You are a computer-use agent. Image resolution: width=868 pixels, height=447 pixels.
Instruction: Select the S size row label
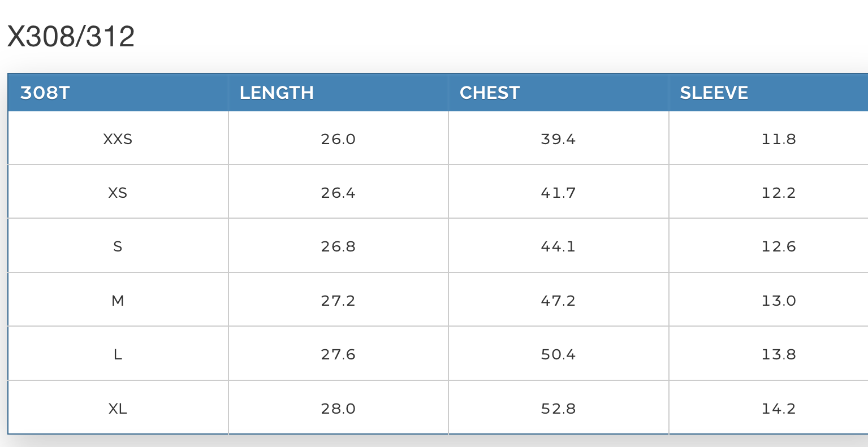point(118,246)
